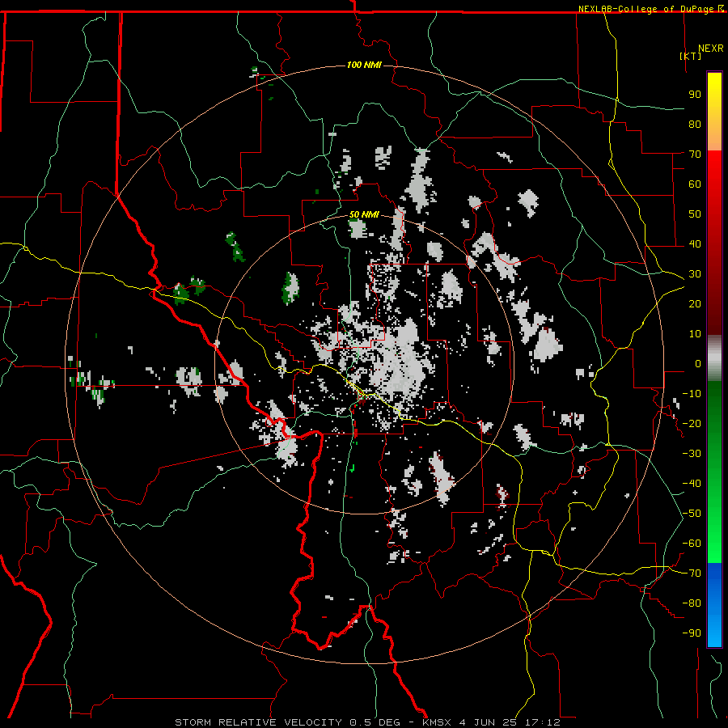
Task: Click the 90 value on velocity scale
Action: pos(695,95)
